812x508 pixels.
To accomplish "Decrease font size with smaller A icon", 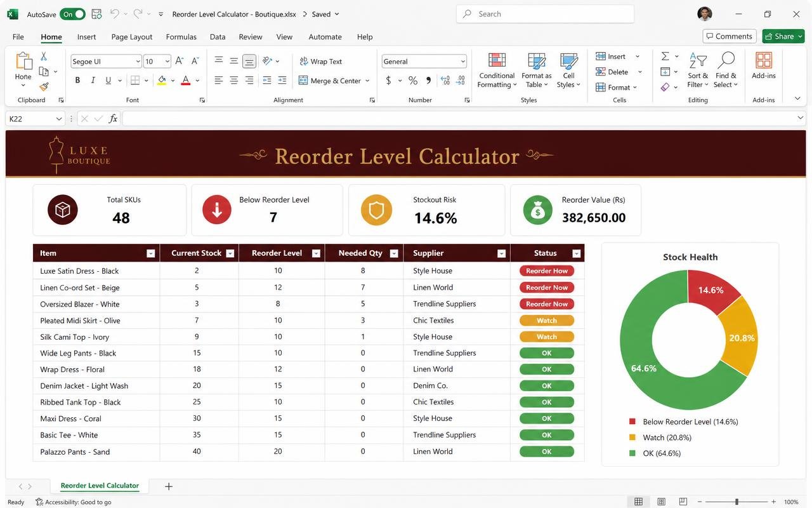I will coord(196,61).
